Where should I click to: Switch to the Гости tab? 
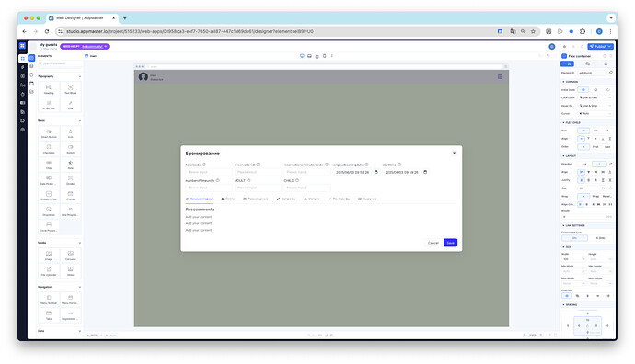point(228,199)
